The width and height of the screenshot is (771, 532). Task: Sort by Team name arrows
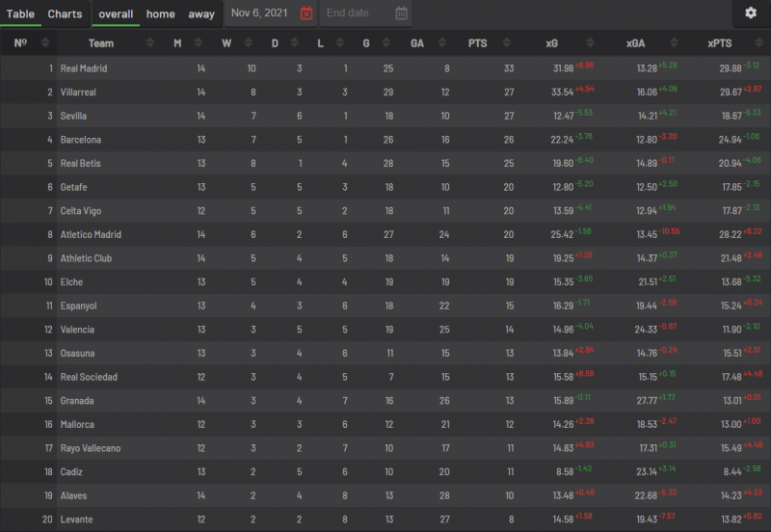click(x=150, y=42)
